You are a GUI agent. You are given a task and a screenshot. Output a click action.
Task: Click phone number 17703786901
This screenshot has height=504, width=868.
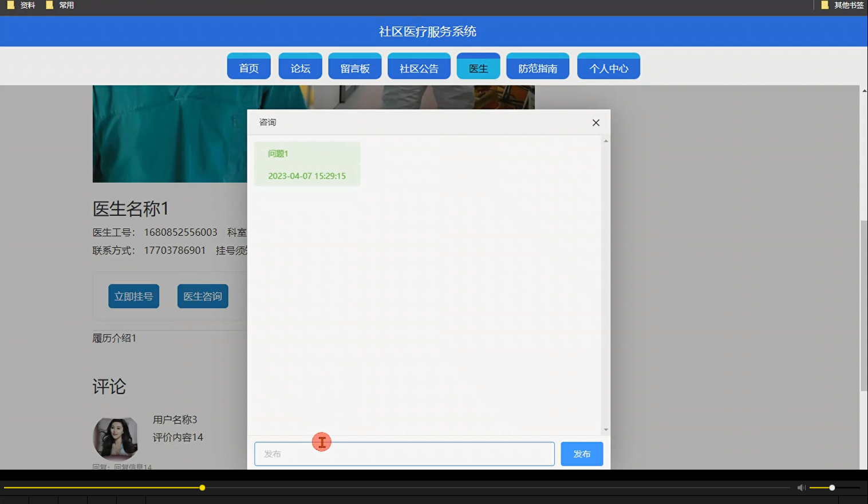pos(175,250)
